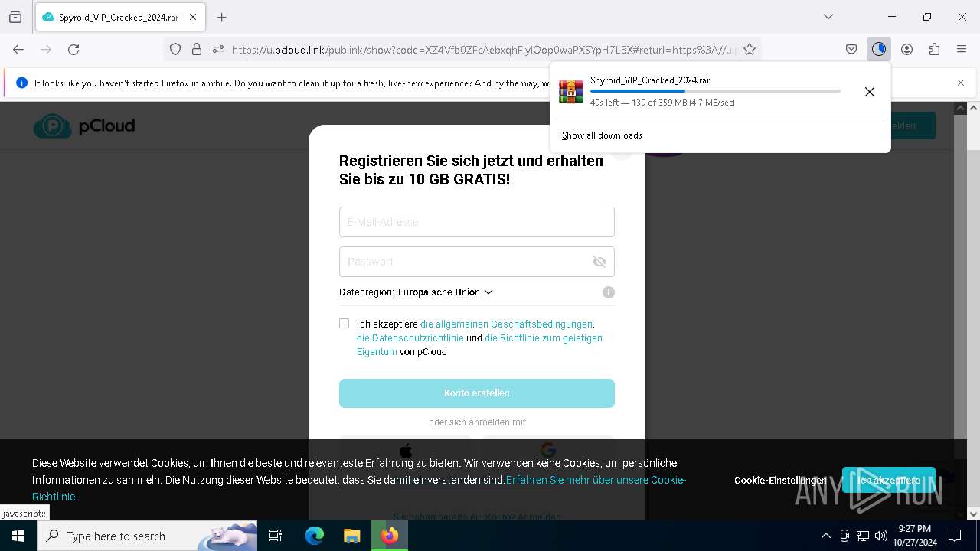Click Show all downloads
This screenshot has height=551, width=980.
(x=602, y=135)
